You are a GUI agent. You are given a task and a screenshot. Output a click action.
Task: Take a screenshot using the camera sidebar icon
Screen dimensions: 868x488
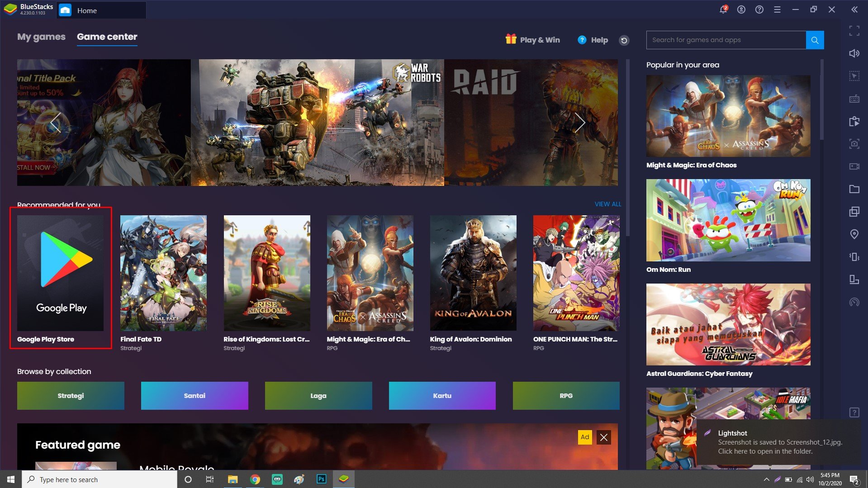click(x=854, y=144)
